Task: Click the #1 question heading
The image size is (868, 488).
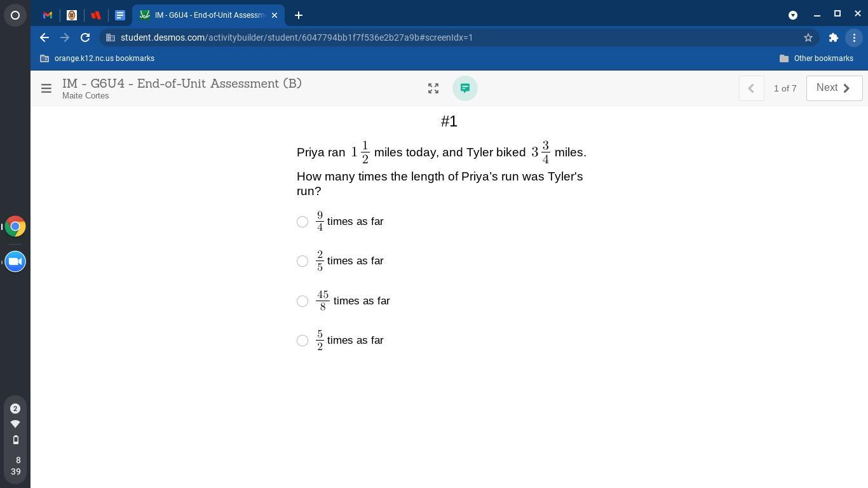Action: [x=449, y=121]
